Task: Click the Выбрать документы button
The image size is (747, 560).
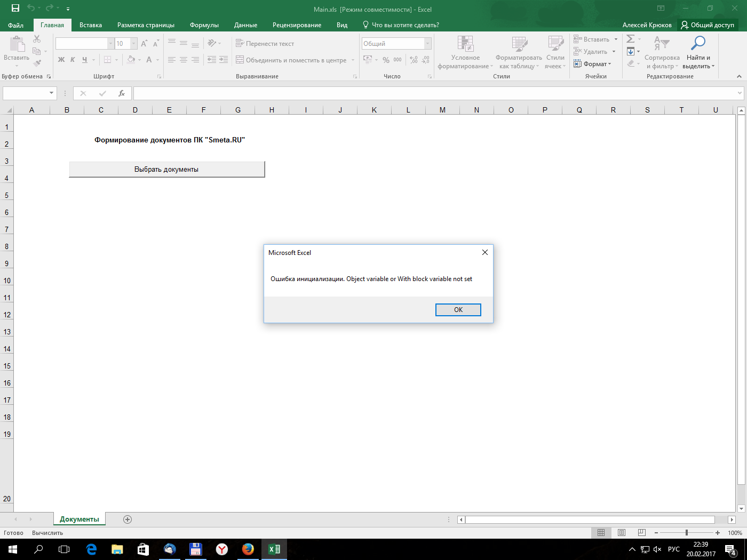Action: [x=166, y=170]
